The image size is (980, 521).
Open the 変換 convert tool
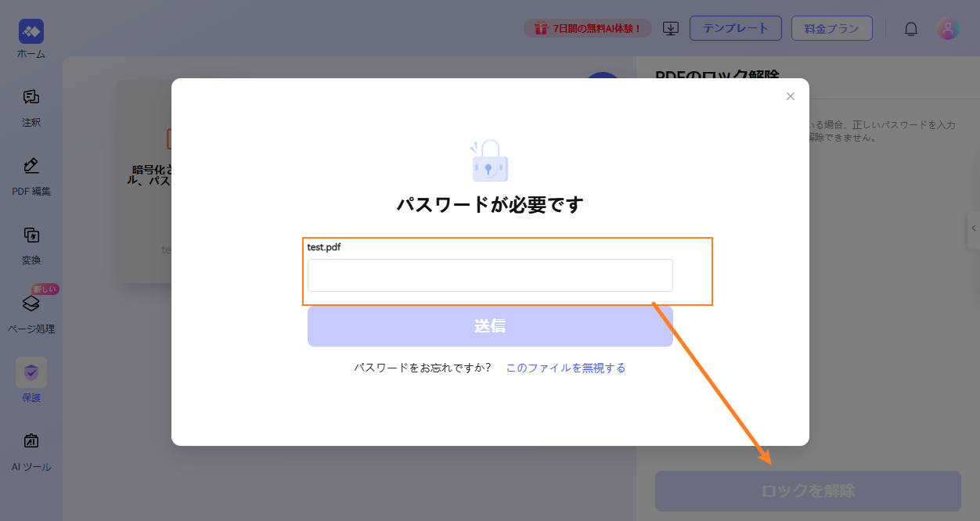point(31,235)
